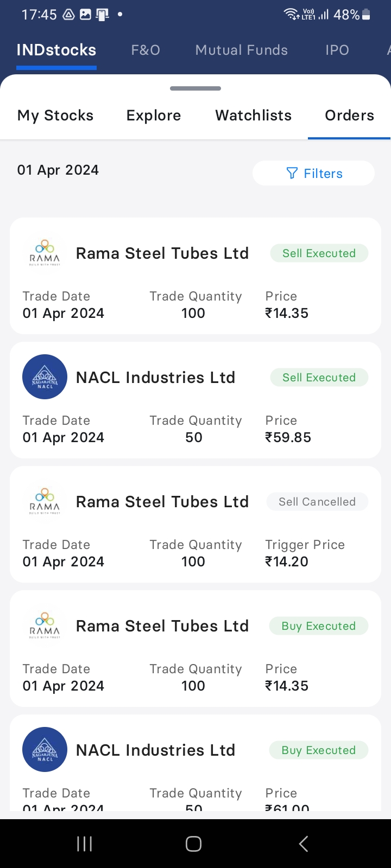391x868 pixels.
Task: Tap the Sell Executed badge for Rama Steel
Action: (319, 253)
